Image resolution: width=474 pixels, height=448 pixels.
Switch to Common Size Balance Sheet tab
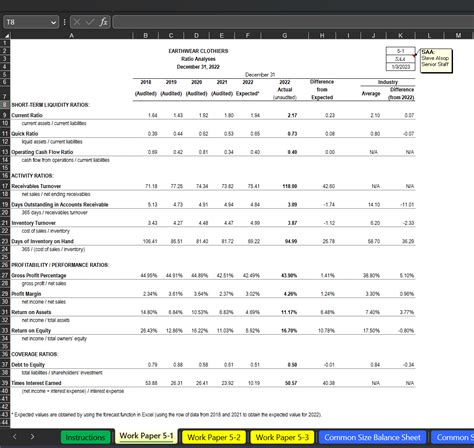pyautogui.click(x=372, y=437)
